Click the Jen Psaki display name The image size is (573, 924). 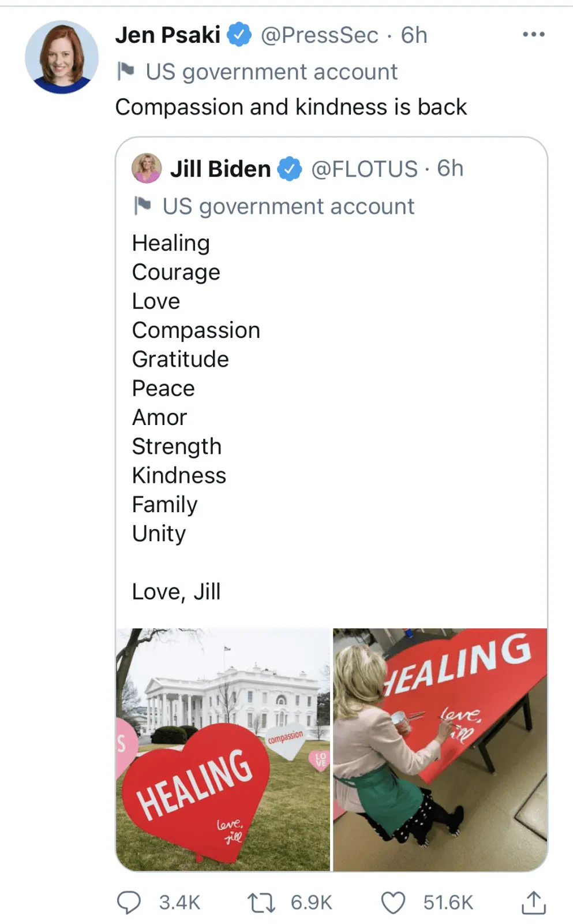[x=168, y=35]
